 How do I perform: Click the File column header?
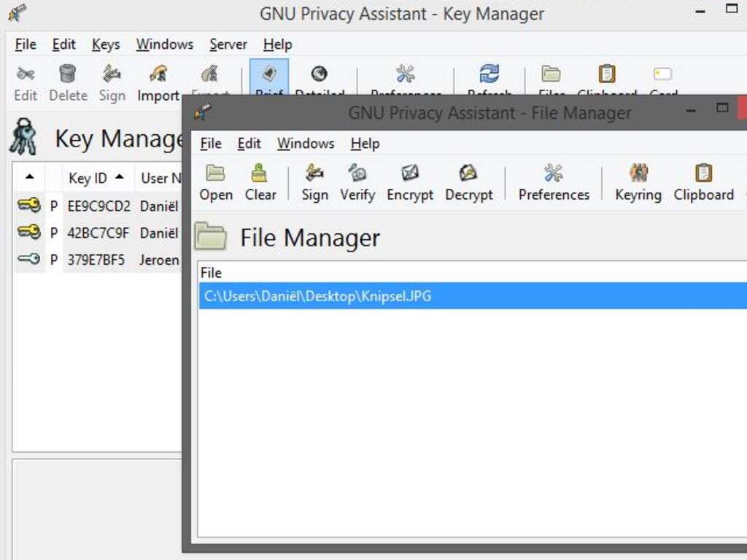211,273
